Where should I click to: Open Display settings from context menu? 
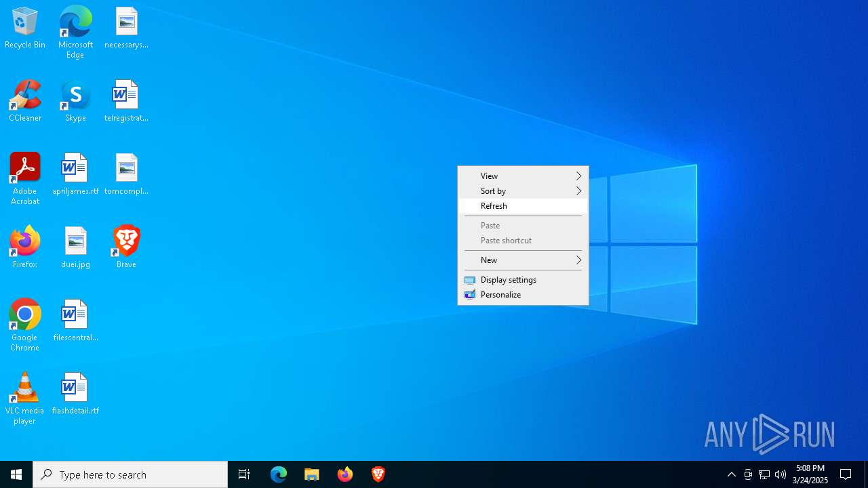tap(523, 280)
